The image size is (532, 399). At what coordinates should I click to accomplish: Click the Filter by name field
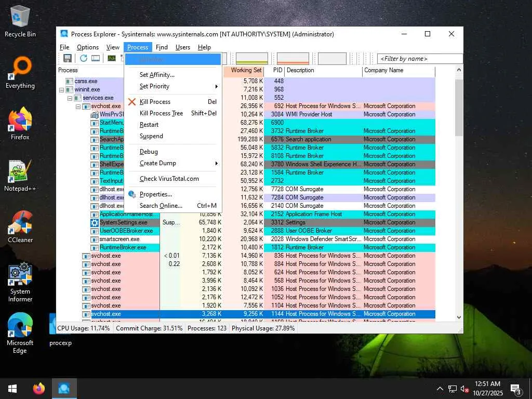(420, 59)
